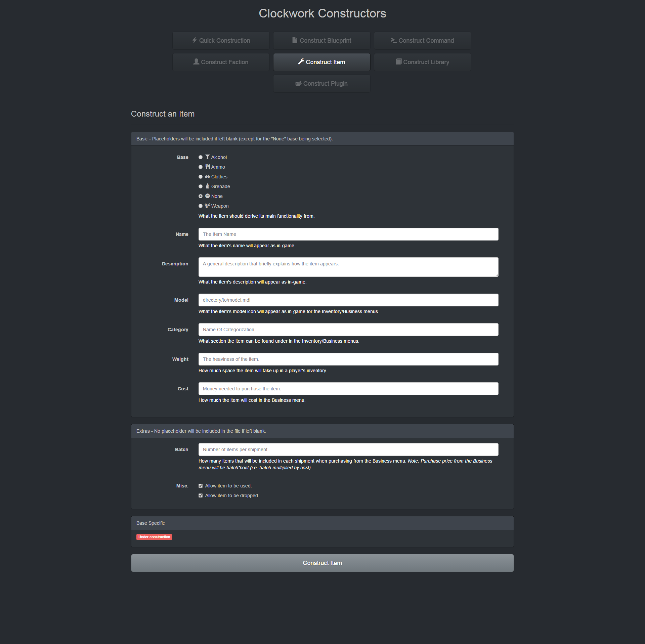Select the Ammo base radio button

click(x=201, y=167)
